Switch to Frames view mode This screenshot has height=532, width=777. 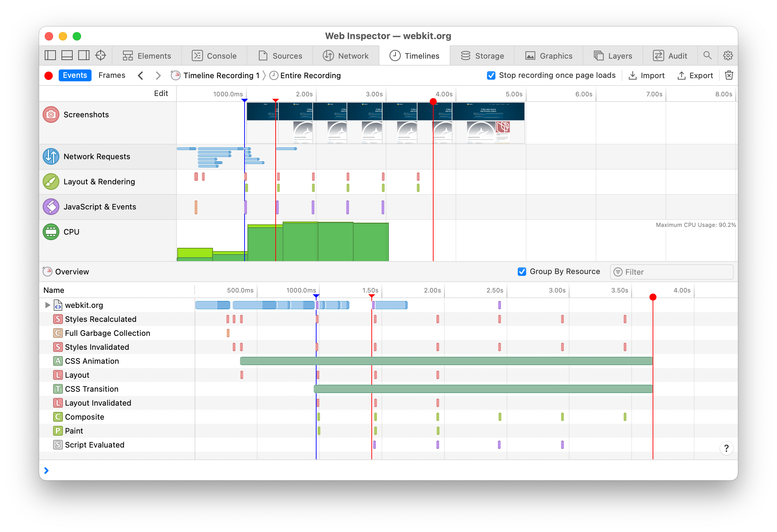pos(111,75)
